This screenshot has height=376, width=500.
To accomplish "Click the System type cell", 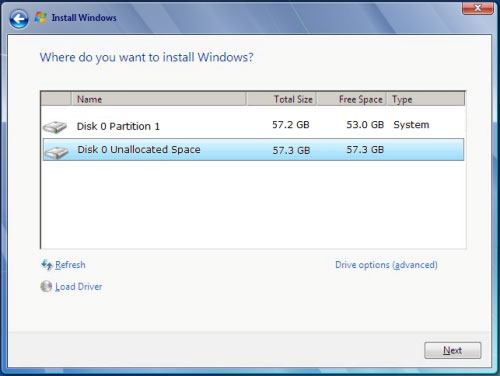I will (411, 125).
